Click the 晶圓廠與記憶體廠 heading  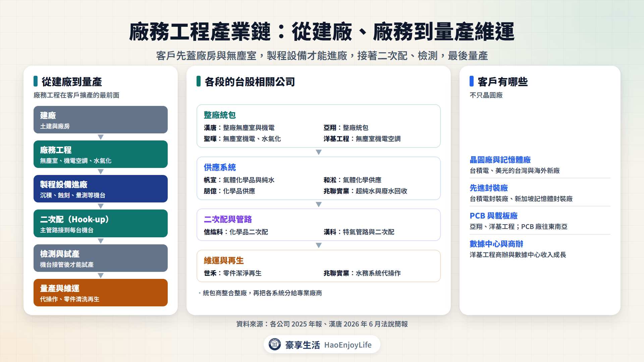point(500,160)
